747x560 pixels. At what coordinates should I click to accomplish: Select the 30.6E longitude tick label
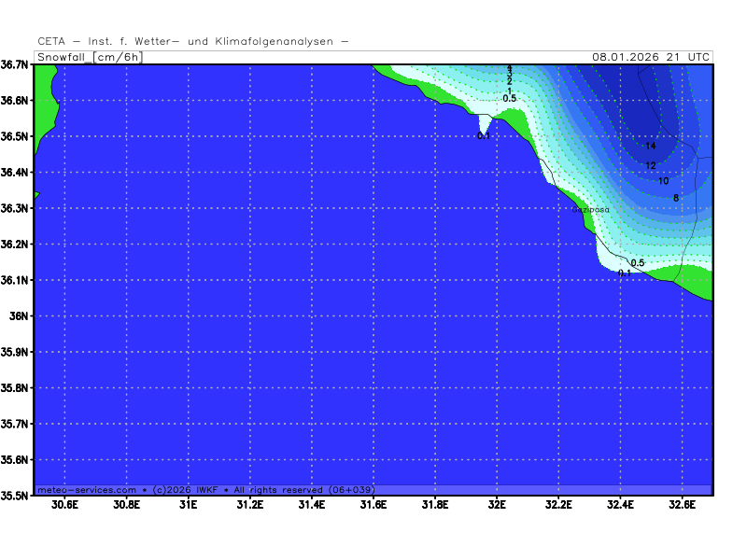[64, 505]
